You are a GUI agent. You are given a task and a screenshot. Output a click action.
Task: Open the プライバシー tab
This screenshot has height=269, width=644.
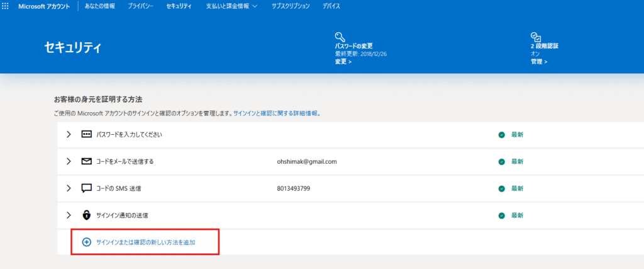coord(140,6)
